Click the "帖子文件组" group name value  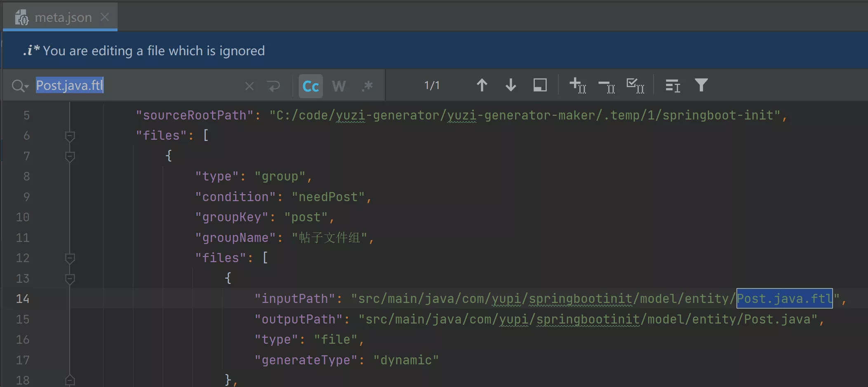329,237
